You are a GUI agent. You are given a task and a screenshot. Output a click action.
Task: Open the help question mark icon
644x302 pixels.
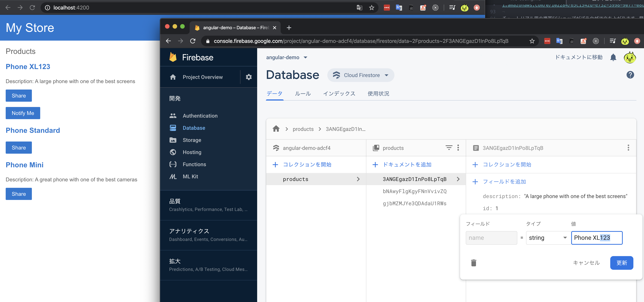coord(630,75)
